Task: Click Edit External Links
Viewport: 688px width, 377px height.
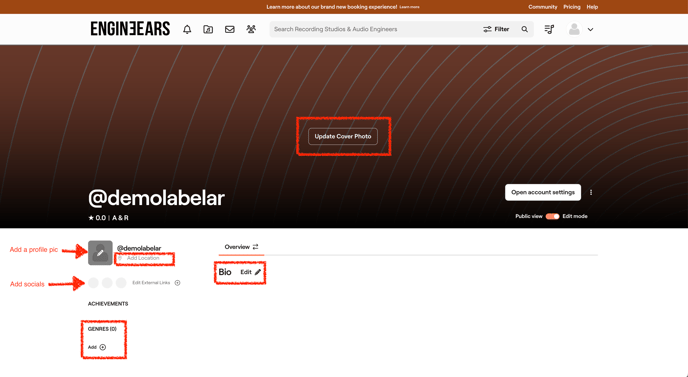Action: click(x=151, y=283)
